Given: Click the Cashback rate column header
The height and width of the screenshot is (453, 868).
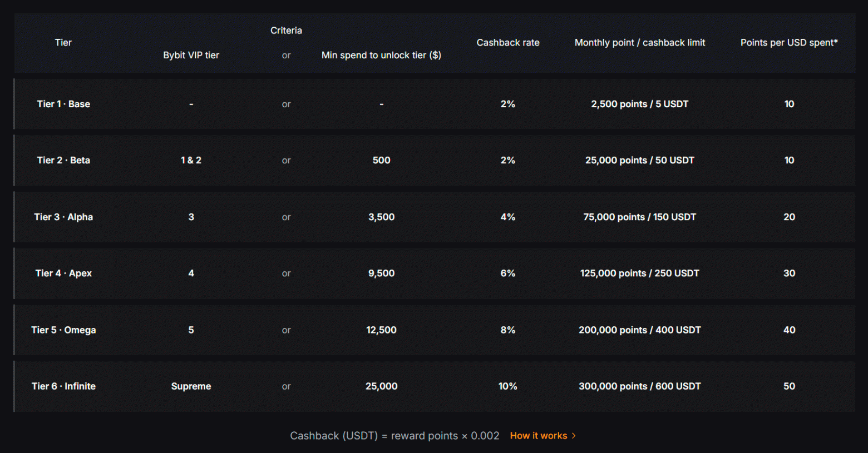Looking at the screenshot, I should point(507,43).
